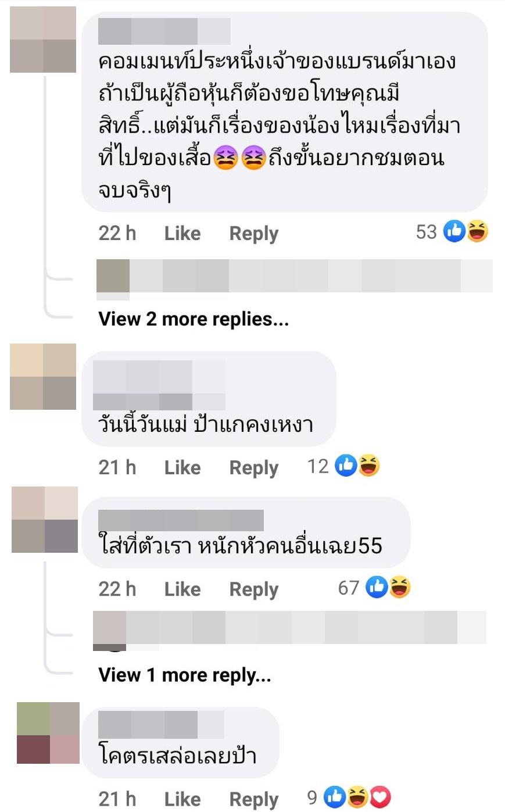The width and height of the screenshot is (505, 812).
Task: Expand View 1 more reply
Action: pos(185,675)
